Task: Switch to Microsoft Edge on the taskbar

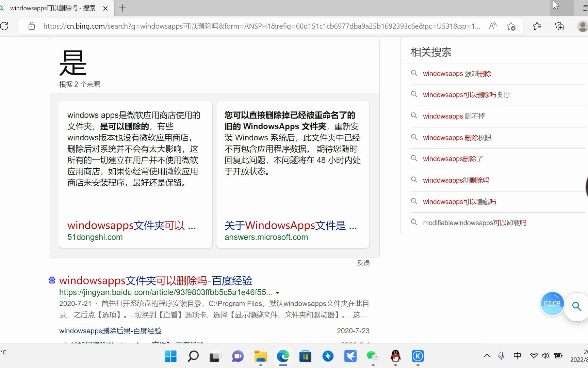Action: click(x=283, y=356)
